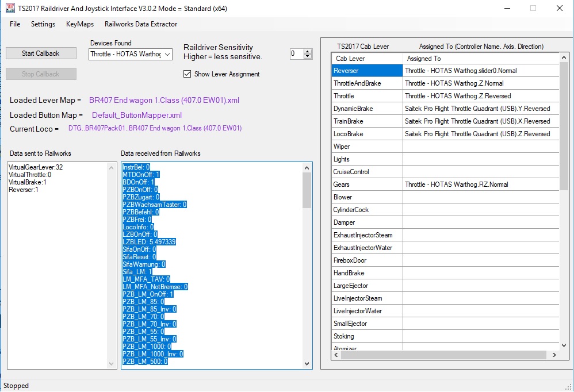The width and height of the screenshot is (574, 392).
Task: Click the PZBWachsamTaster: 0 received line
Action: click(155, 205)
